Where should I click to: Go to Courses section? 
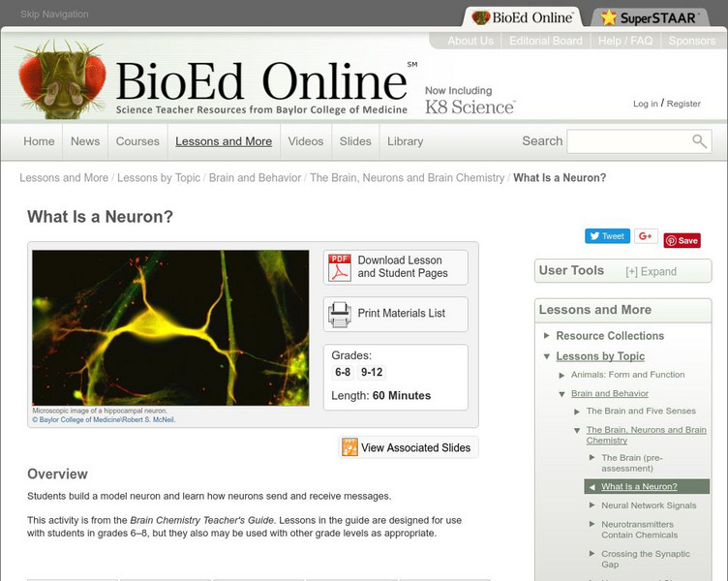click(x=137, y=141)
